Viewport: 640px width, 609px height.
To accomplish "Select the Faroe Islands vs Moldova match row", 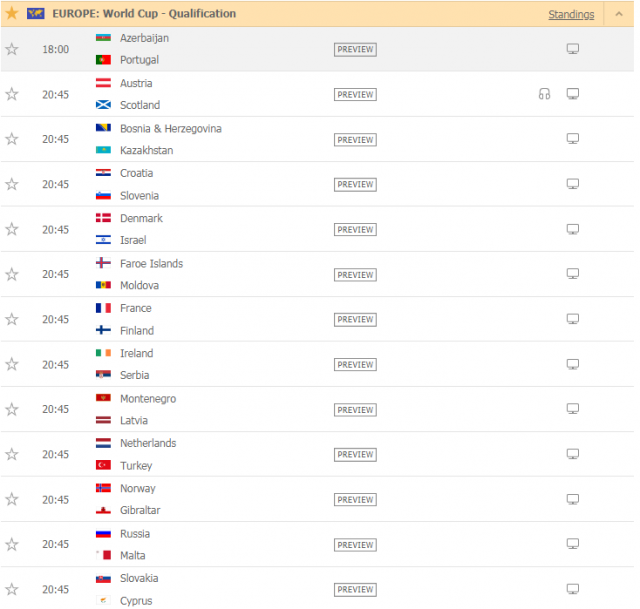I will click(250, 274).
